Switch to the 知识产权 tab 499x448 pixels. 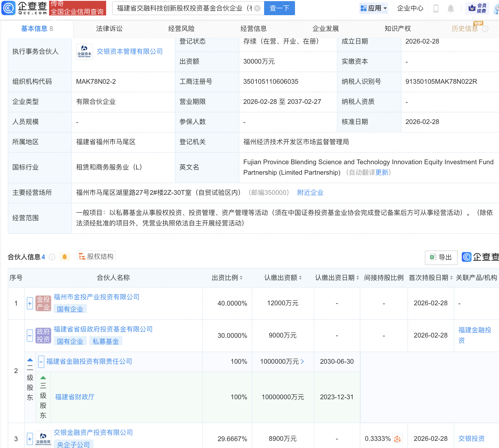pyautogui.click(x=398, y=29)
